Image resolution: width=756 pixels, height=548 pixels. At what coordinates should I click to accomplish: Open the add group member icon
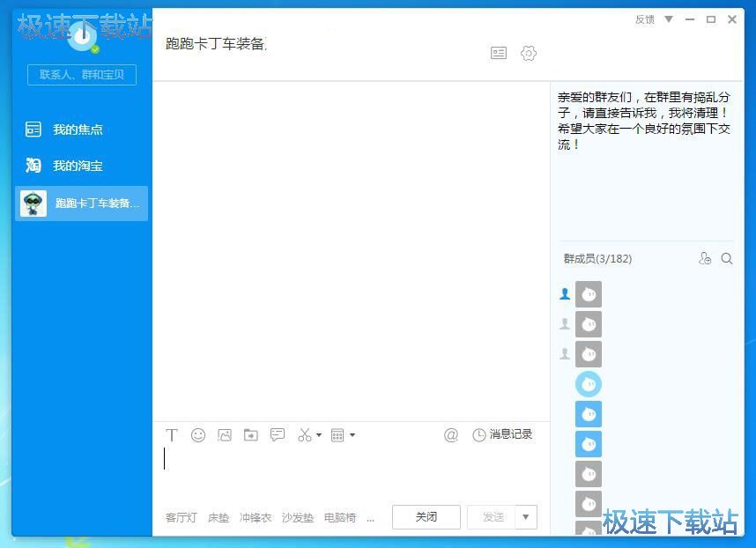click(705, 258)
